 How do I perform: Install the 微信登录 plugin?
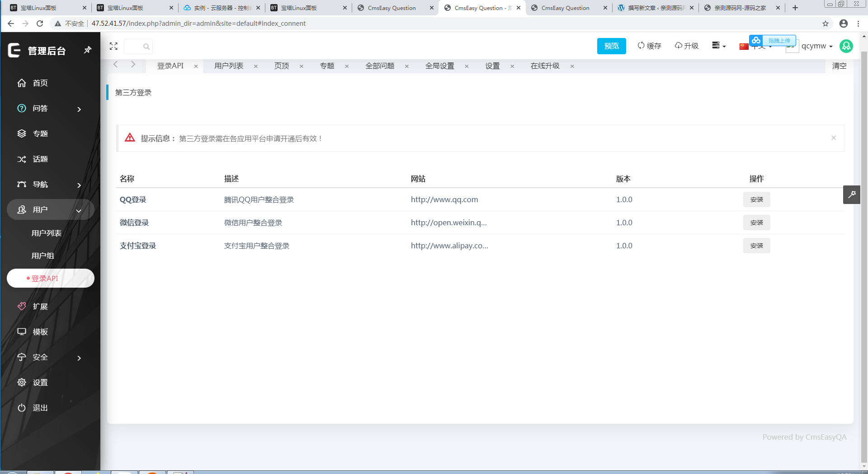coord(756,223)
